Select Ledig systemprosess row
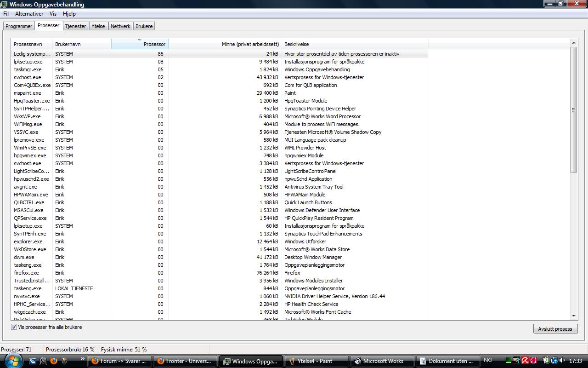The height and width of the screenshot is (368, 588). (x=220, y=54)
